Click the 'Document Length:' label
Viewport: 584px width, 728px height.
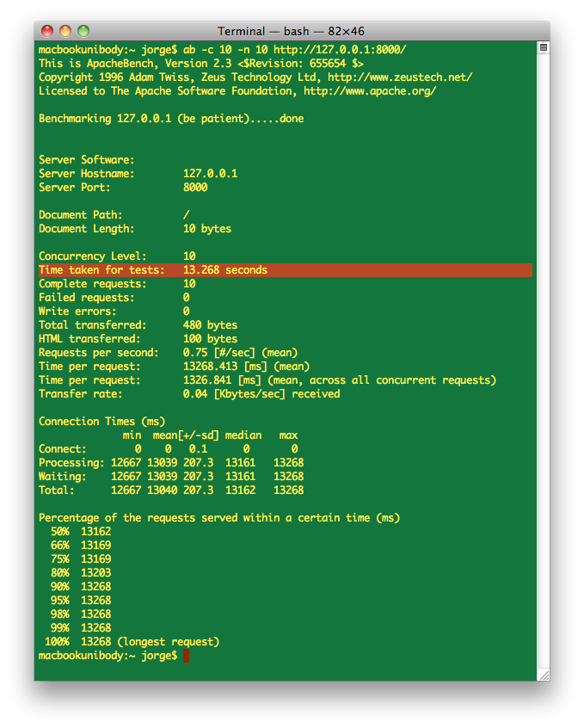(x=86, y=229)
